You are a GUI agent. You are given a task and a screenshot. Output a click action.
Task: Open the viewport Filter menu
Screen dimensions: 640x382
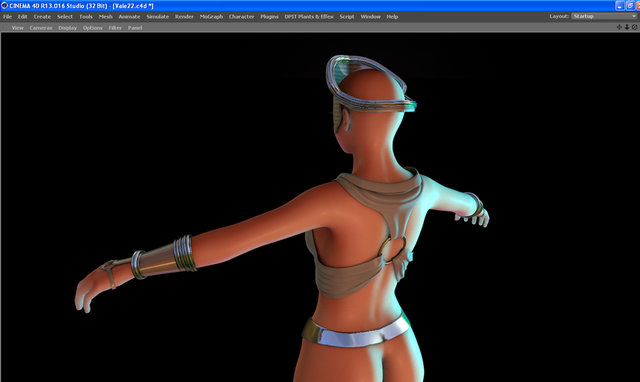pos(115,28)
